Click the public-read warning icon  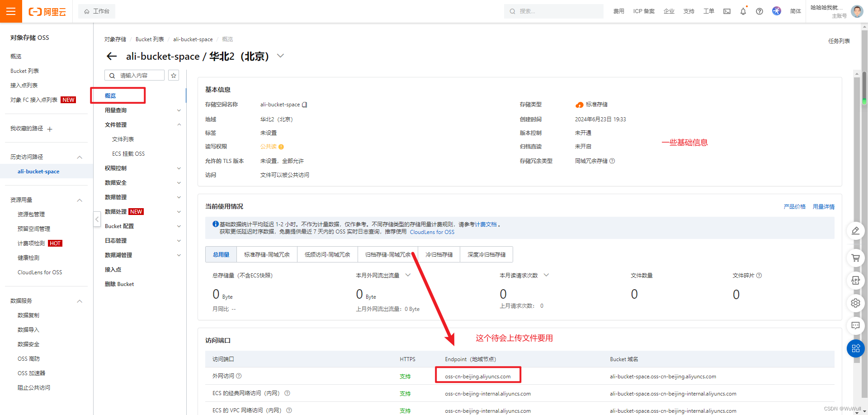[x=281, y=147]
